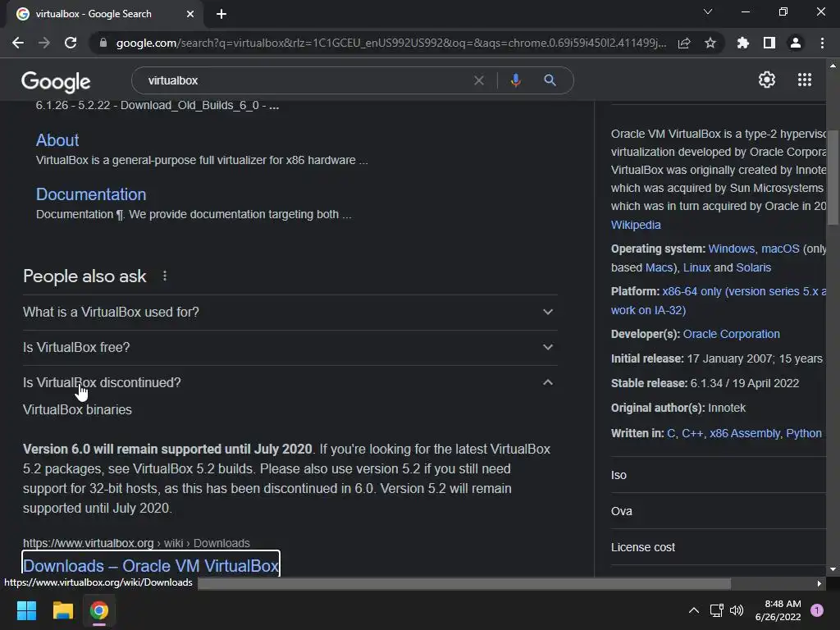Submit search using the magnifier icon
The height and width of the screenshot is (630, 840).
click(550, 80)
